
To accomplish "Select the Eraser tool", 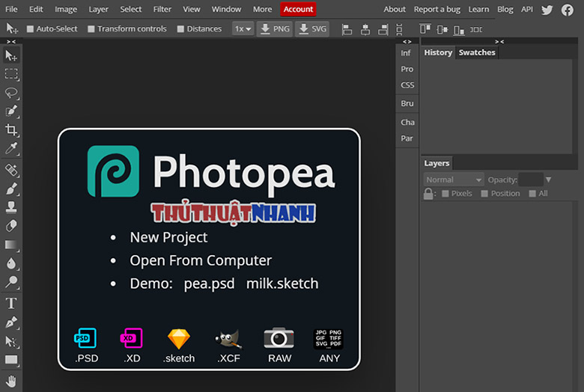I will 11,226.
